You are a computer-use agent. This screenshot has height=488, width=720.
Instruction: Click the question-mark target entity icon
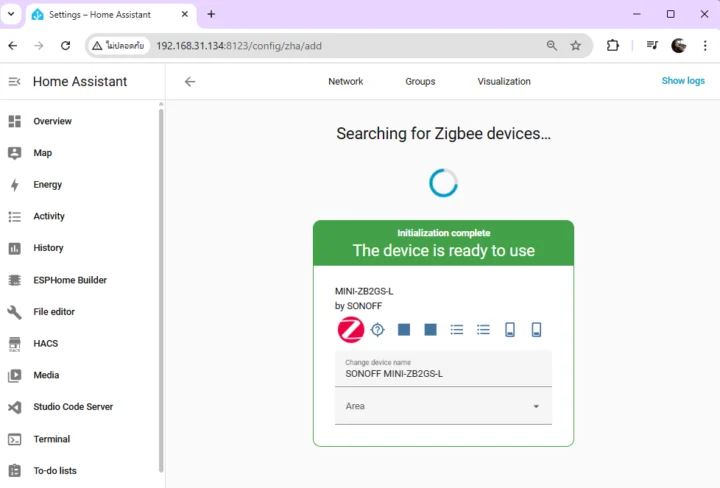pos(377,330)
